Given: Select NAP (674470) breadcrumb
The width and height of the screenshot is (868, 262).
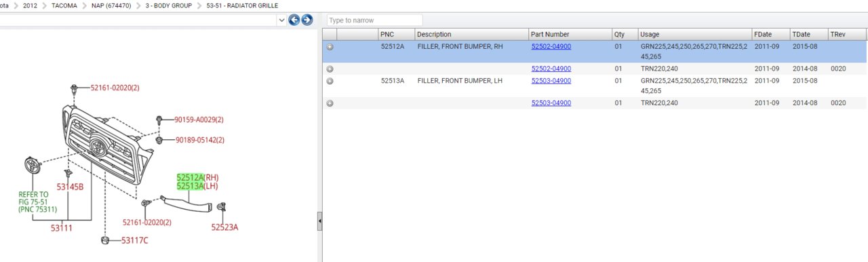Looking at the screenshot, I should [x=111, y=5].
